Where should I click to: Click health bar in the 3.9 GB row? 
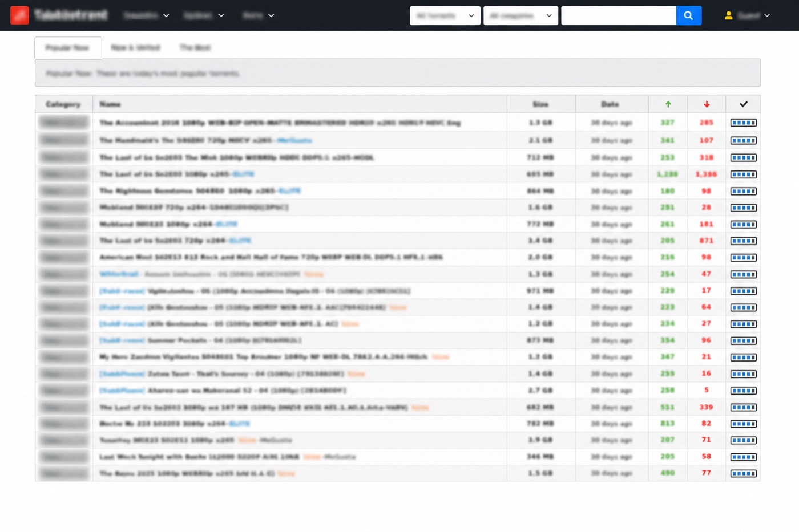[x=743, y=440]
